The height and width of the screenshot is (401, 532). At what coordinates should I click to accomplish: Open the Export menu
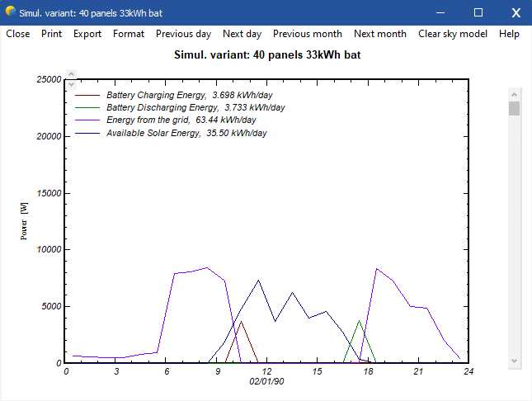[x=87, y=34]
